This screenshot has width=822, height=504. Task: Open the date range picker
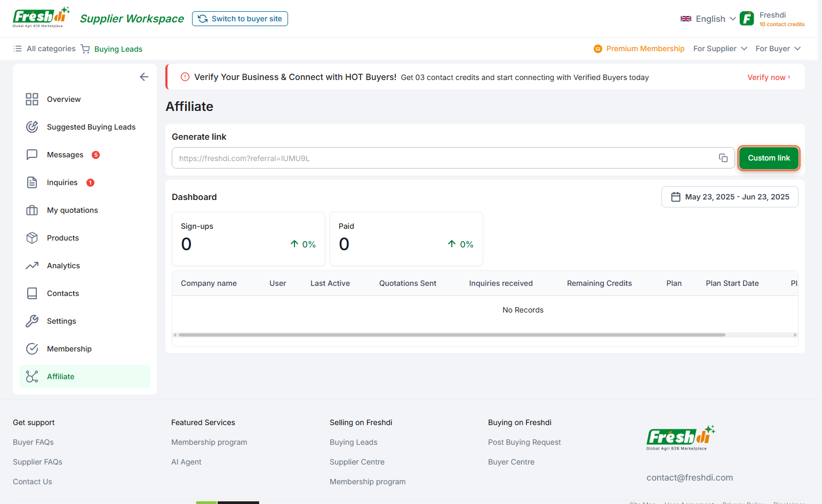point(730,197)
